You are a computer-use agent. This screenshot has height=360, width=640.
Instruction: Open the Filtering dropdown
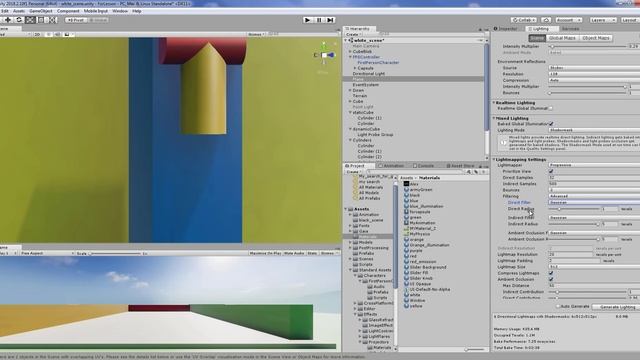[x=594, y=196]
